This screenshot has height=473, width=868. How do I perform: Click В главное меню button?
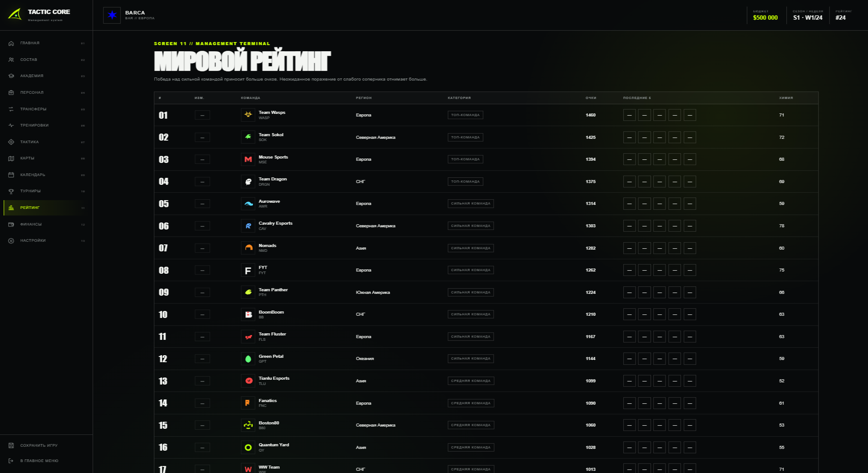(x=46, y=461)
